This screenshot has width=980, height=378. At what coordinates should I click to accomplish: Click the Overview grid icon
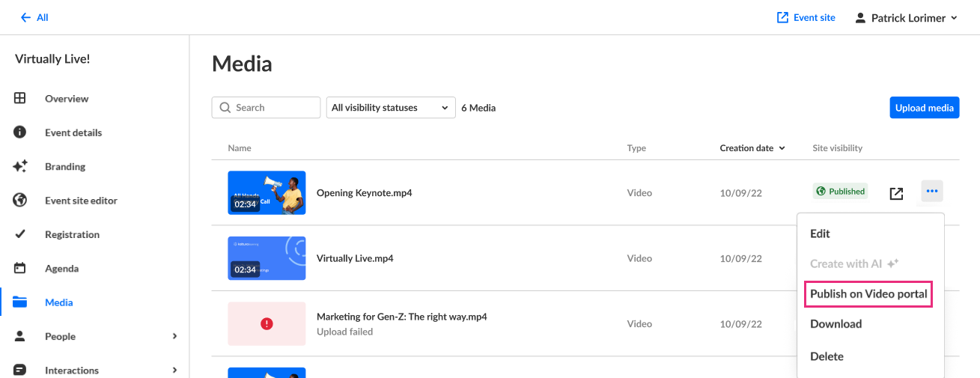coord(20,98)
